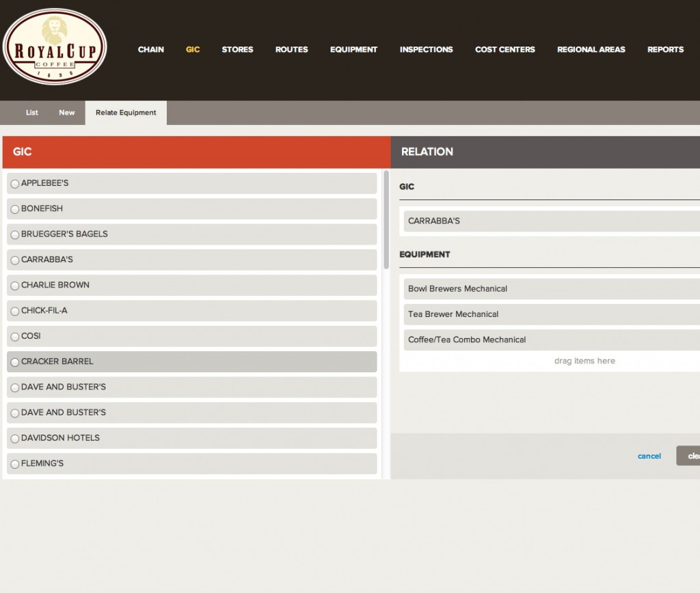Viewport: 700px width, 593px height.
Task: Select the Relate Equipment tab
Action: point(126,113)
